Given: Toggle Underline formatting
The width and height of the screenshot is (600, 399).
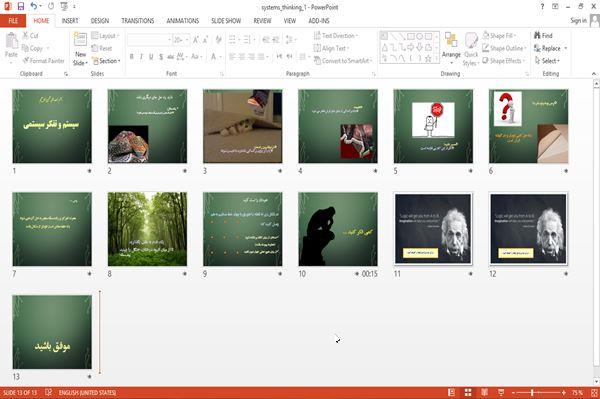Looking at the screenshot, I should pyautogui.click(x=151, y=57).
